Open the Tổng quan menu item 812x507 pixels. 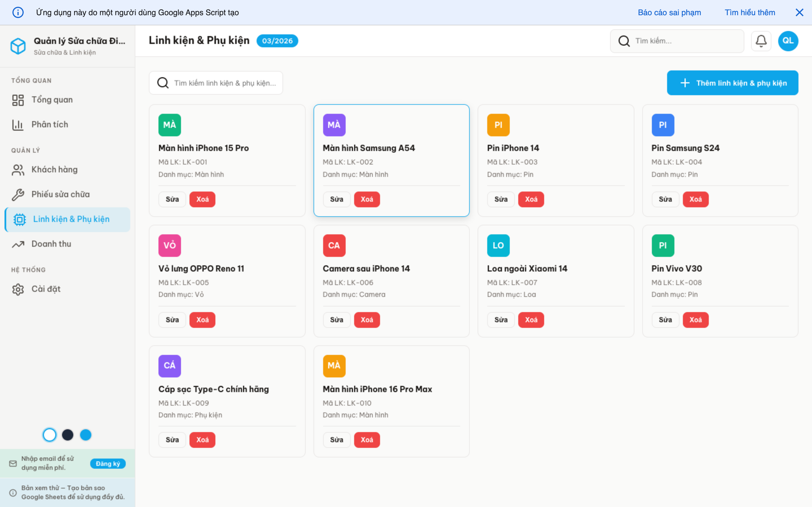tap(52, 100)
